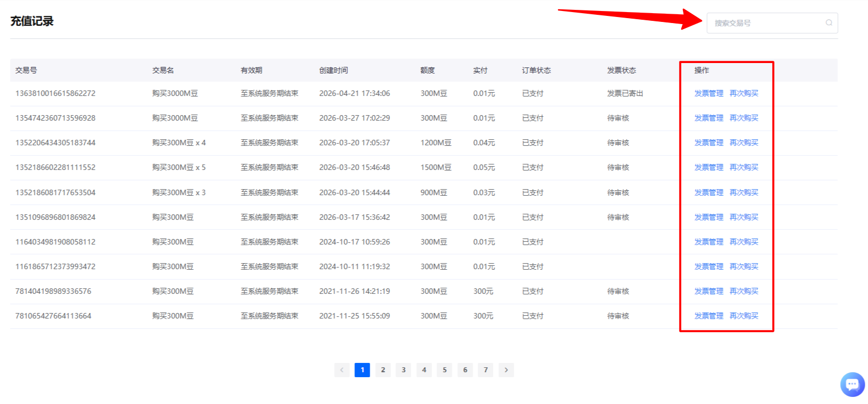Open 发票管理 for order 1351096896801869824
Screen dimensions: 868x404
[x=709, y=217]
